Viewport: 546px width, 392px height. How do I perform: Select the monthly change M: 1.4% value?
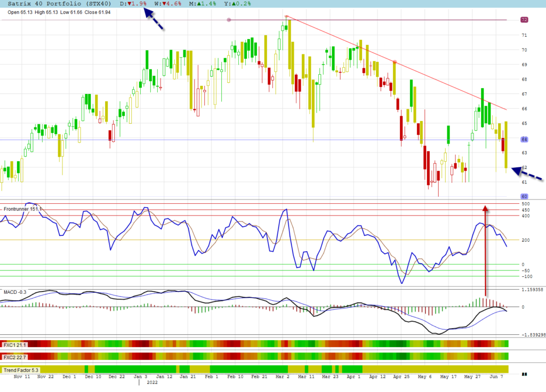point(203,4)
